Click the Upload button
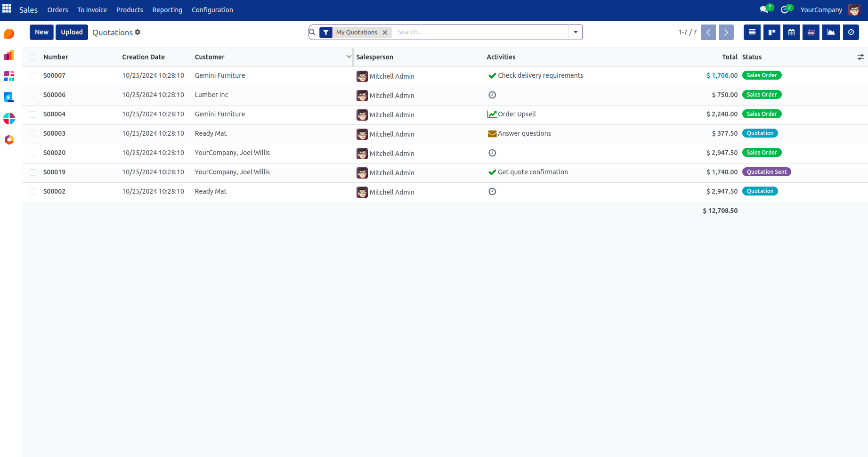Viewport: 868px width, 457px height. 72,32
